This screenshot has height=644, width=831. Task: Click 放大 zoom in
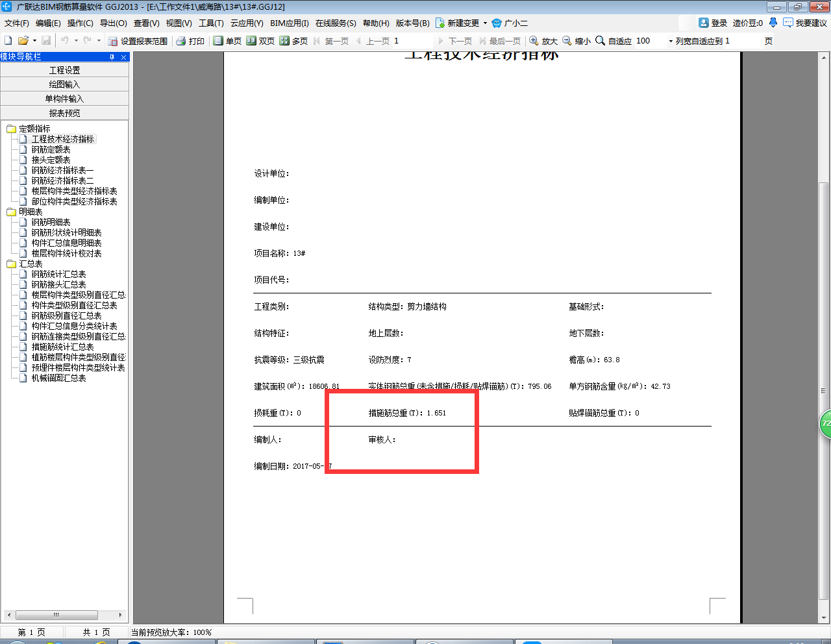pos(543,41)
